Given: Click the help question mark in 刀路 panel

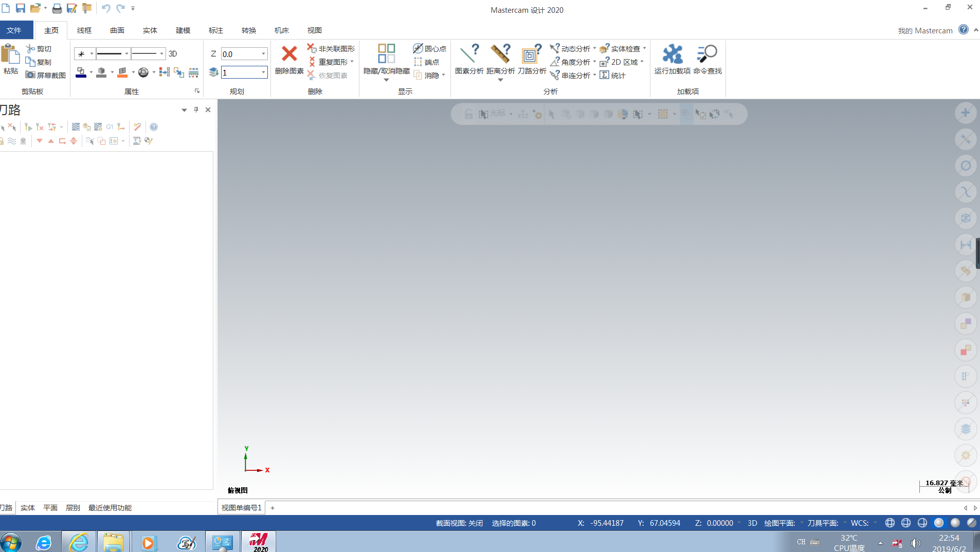Looking at the screenshot, I should (154, 127).
